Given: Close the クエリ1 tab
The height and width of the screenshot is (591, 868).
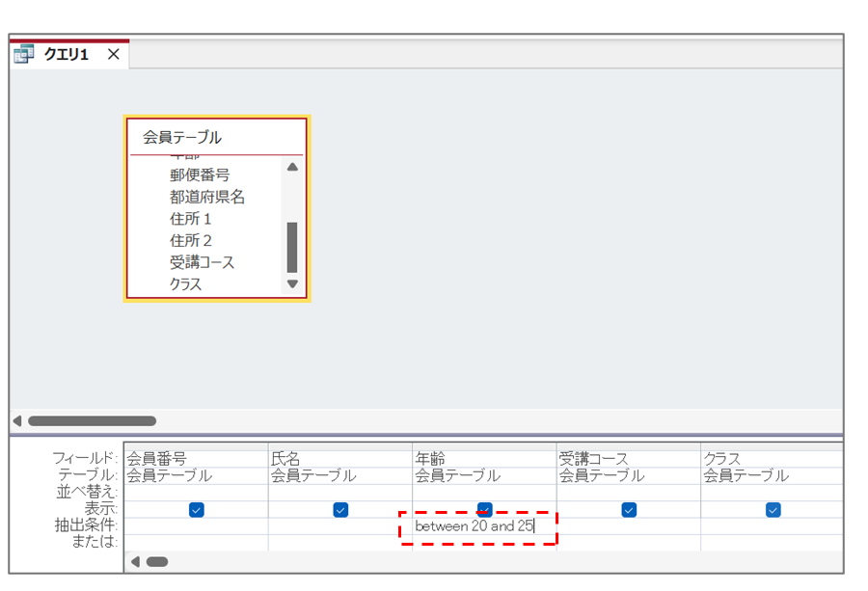Looking at the screenshot, I should click(113, 55).
